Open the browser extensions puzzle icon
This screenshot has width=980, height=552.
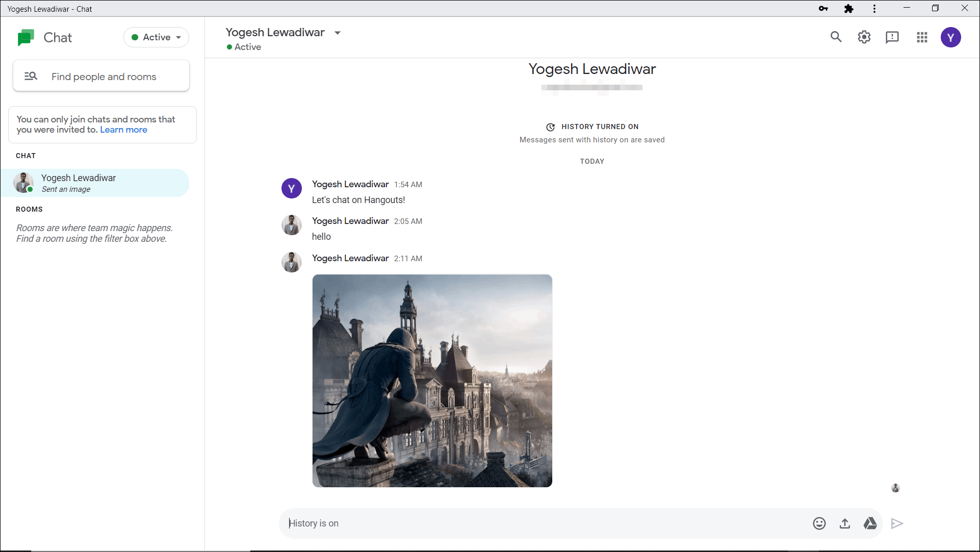(848, 9)
